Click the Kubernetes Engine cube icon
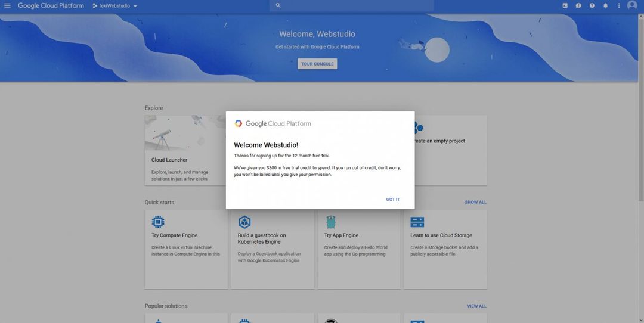Screen dimensions: 644x323 pos(244,222)
